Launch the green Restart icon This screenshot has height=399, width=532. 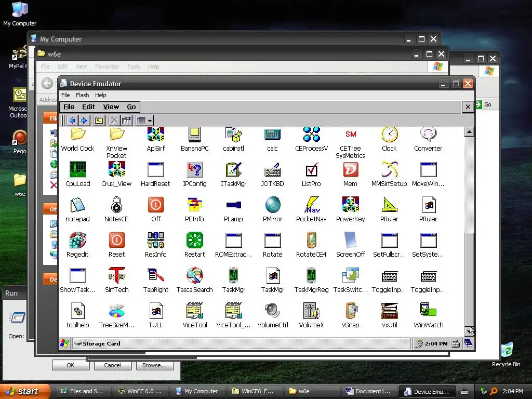pos(194,240)
